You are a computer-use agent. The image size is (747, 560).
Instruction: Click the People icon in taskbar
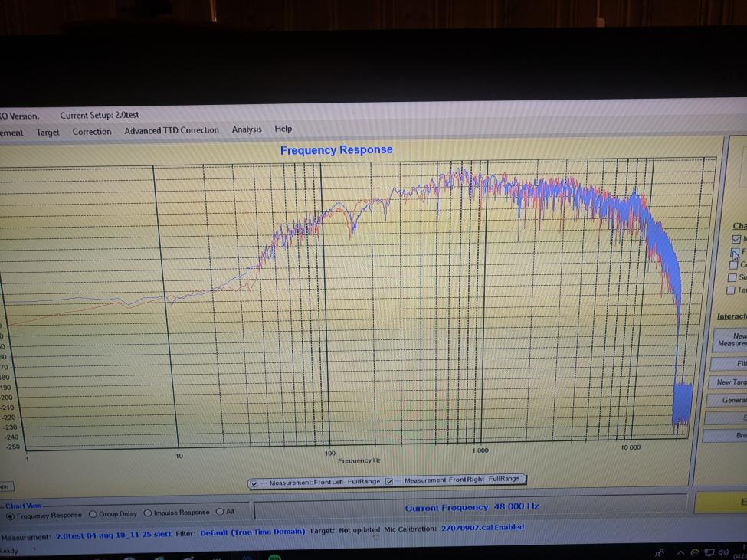(660, 553)
